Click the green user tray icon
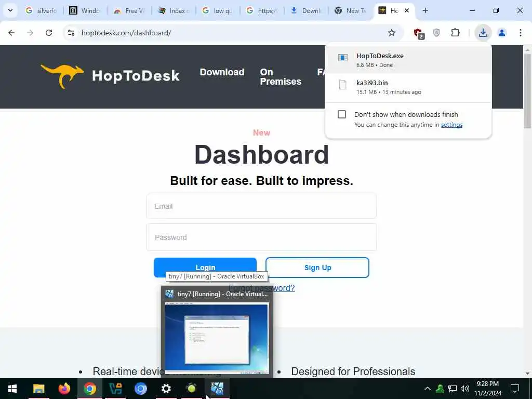The height and width of the screenshot is (399, 532). 440,389
